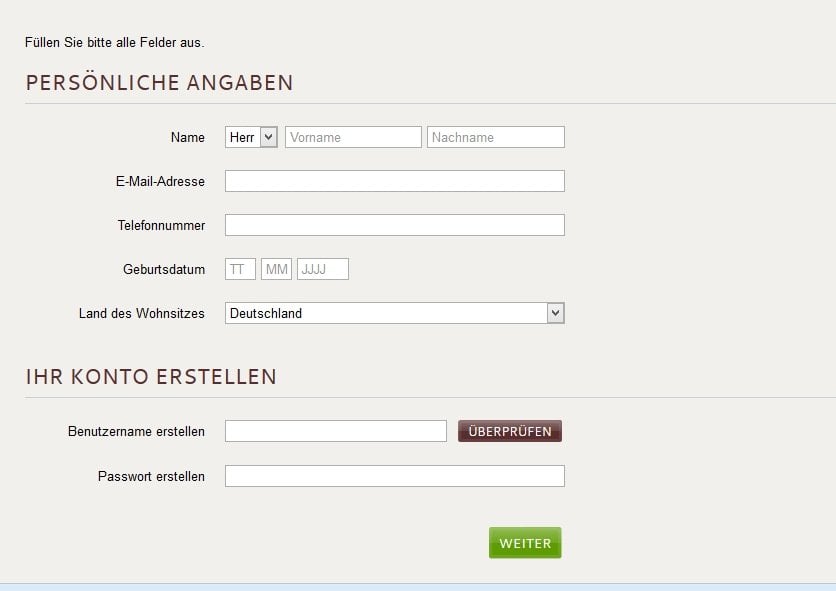This screenshot has width=836, height=591.
Task: Click the 'PERSÖNLICHE ANGABEN' heading
Action: (159, 83)
